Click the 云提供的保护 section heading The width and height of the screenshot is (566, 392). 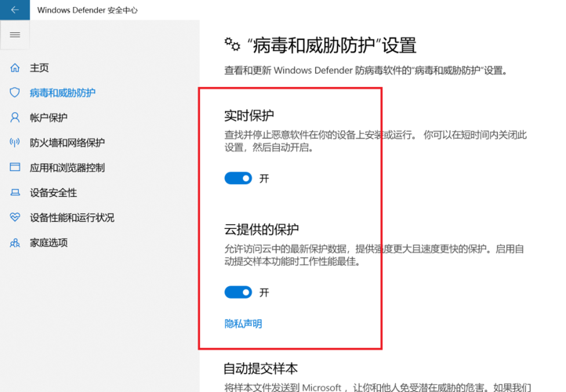(261, 229)
